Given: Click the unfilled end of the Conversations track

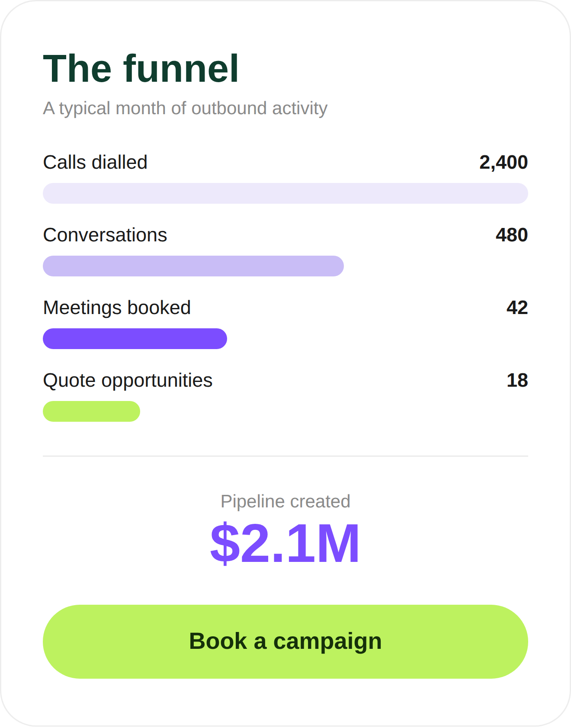Looking at the screenshot, I should tap(436, 266).
